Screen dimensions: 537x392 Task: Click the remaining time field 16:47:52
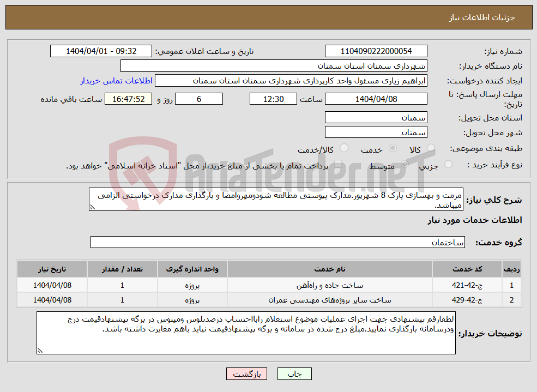click(x=129, y=99)
